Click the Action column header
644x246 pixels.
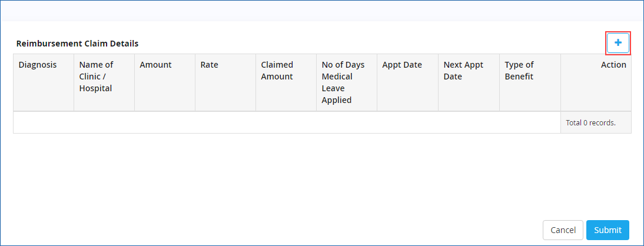596,82
